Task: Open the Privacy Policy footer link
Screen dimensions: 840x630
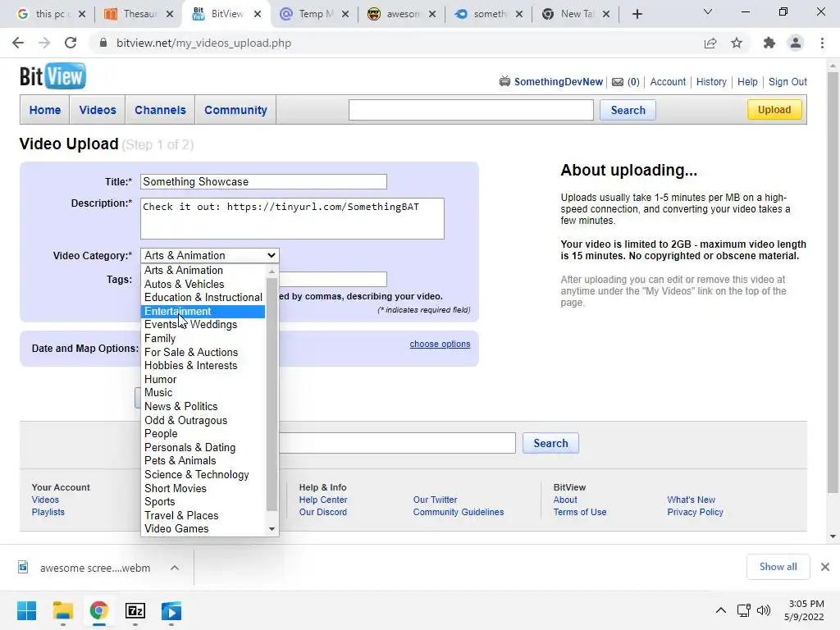Action: [695, 512]
